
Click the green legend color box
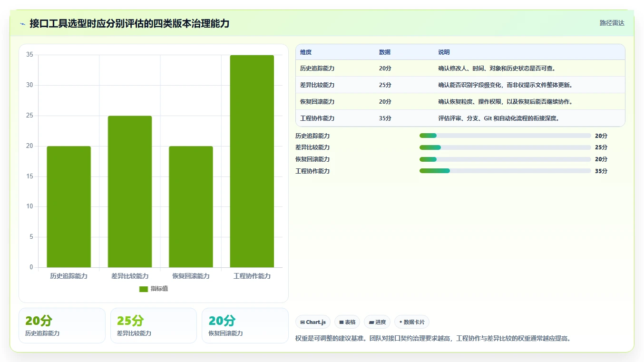(144, 289)
